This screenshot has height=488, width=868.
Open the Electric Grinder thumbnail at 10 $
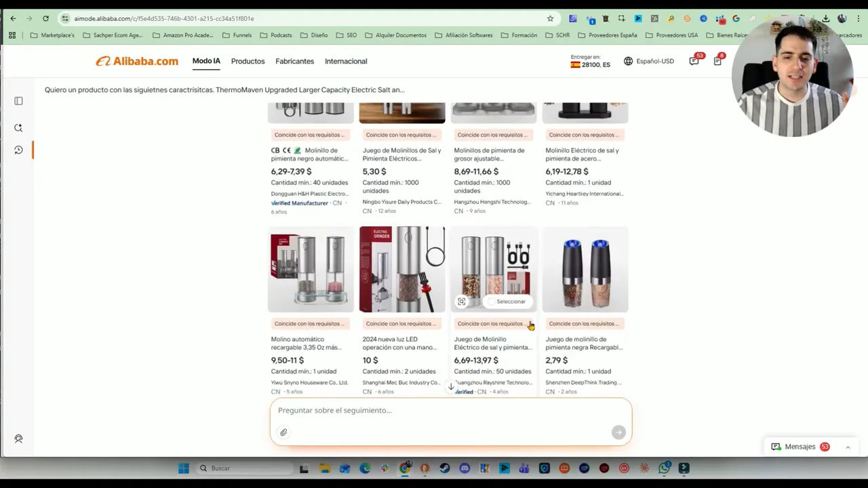pos(402,269)
